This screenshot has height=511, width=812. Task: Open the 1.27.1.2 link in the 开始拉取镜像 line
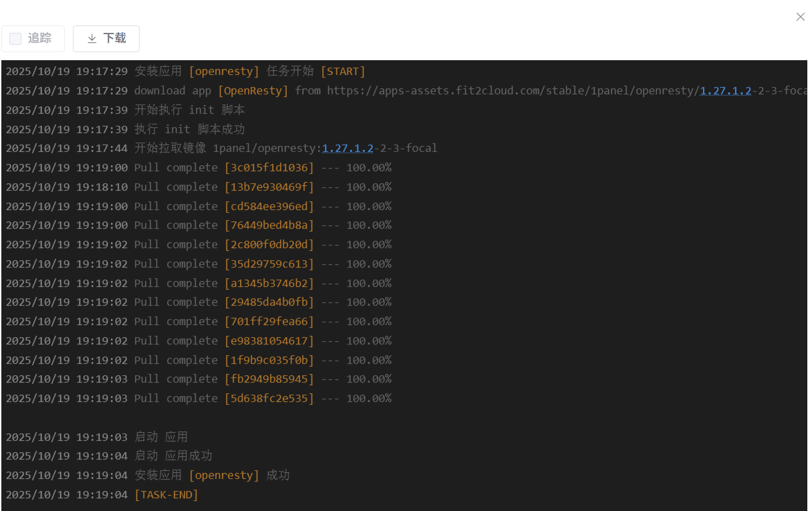pos(348,148)
